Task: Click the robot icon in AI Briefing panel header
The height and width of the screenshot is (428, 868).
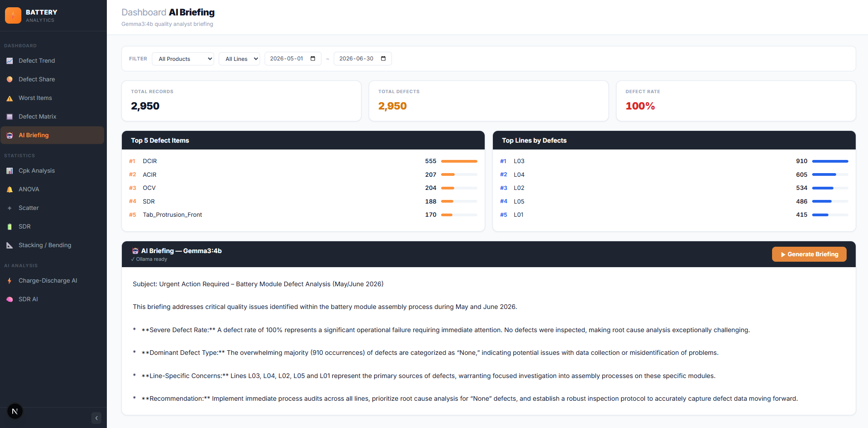Action: [x=135, y=251]
